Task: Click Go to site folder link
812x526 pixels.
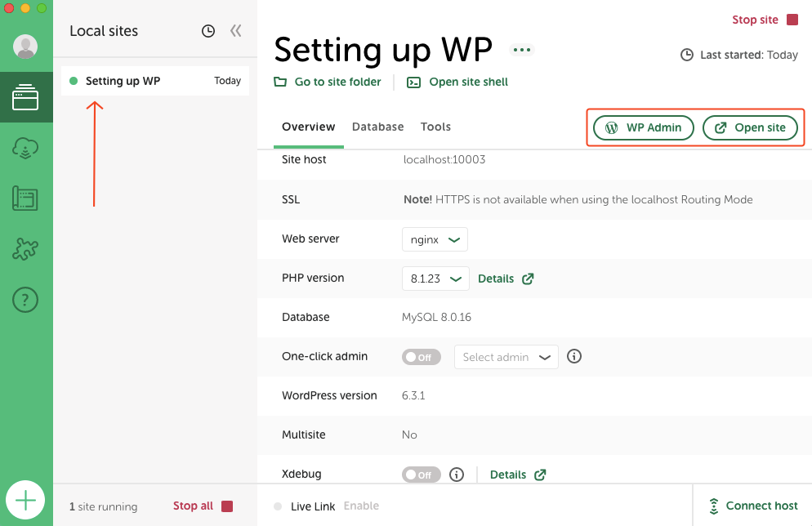Action: (x=337, y=82)
